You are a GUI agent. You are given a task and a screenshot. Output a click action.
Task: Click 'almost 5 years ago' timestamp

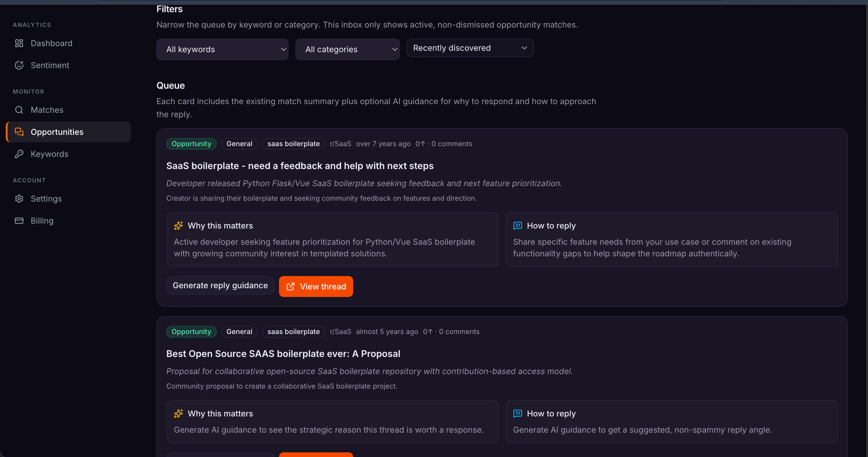pos(387,331)
